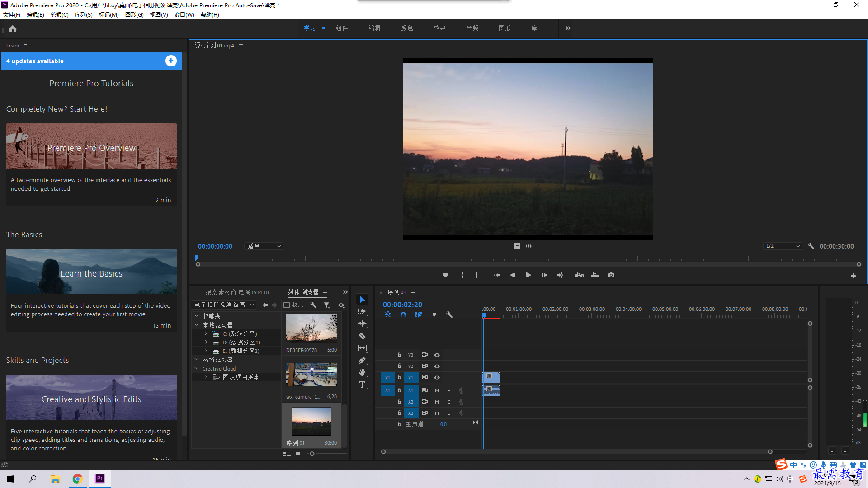Add marker in timeline
Image resolution: width=868 pixels, height=488 pixels.
[x=434, y=314]
